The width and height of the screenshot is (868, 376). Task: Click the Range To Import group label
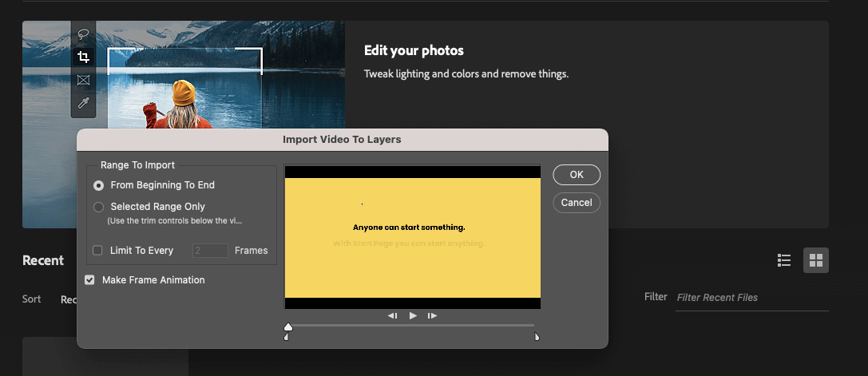click(138, 165)
